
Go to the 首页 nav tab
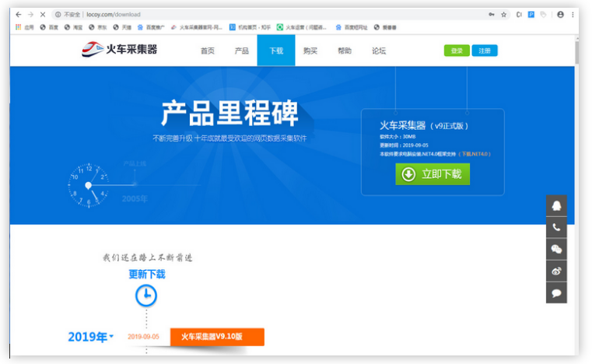(207, 51)
